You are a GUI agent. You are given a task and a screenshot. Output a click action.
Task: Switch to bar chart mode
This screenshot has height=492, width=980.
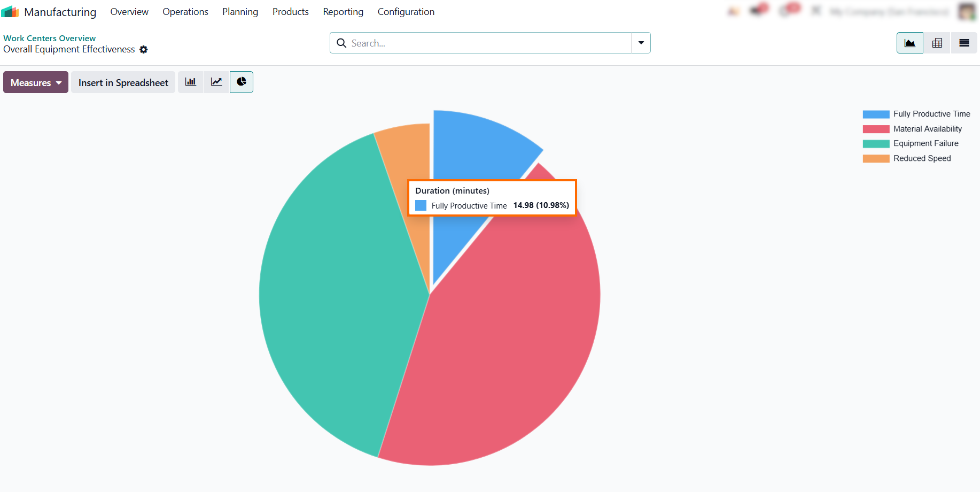[190, 82]
